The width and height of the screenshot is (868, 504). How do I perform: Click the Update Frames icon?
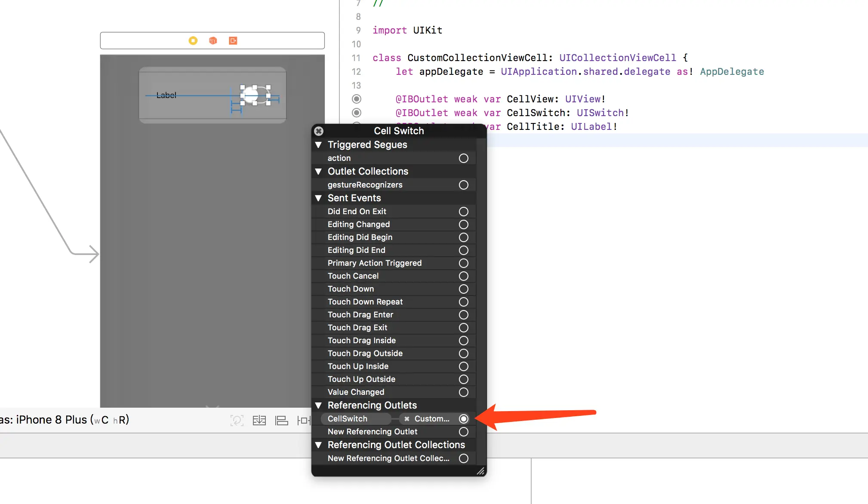tap(237, 420)
